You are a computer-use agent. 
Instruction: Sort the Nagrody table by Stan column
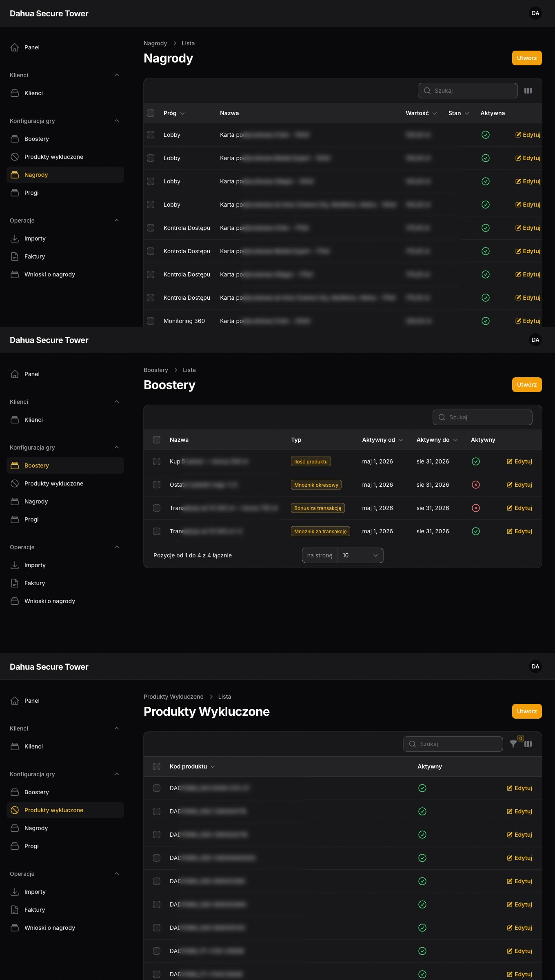point(459,113)
